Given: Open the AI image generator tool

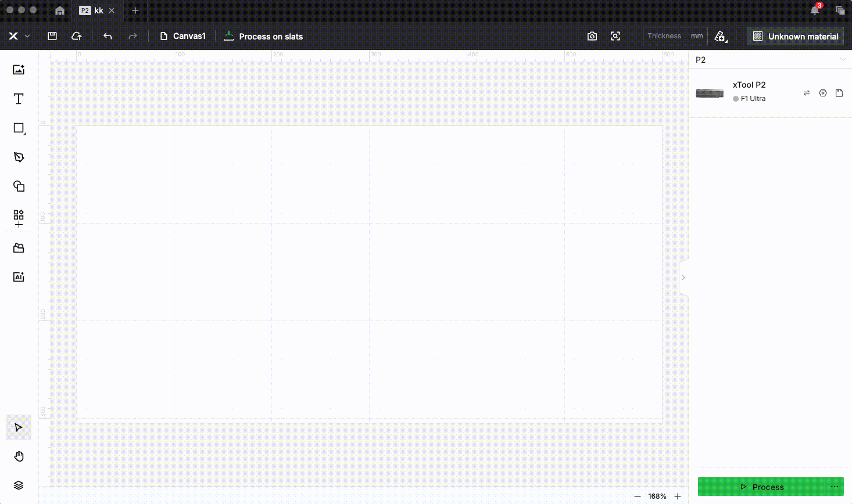Looking at the screenshot, I should (x=19, y=277).
